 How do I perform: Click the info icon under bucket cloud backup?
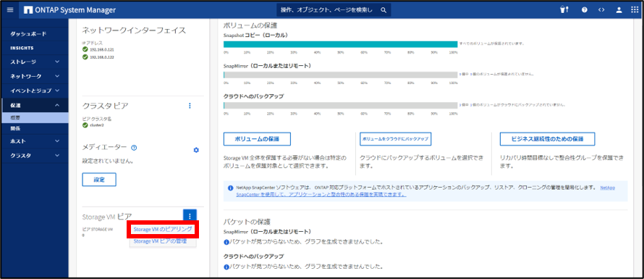(x=226, y=267)
